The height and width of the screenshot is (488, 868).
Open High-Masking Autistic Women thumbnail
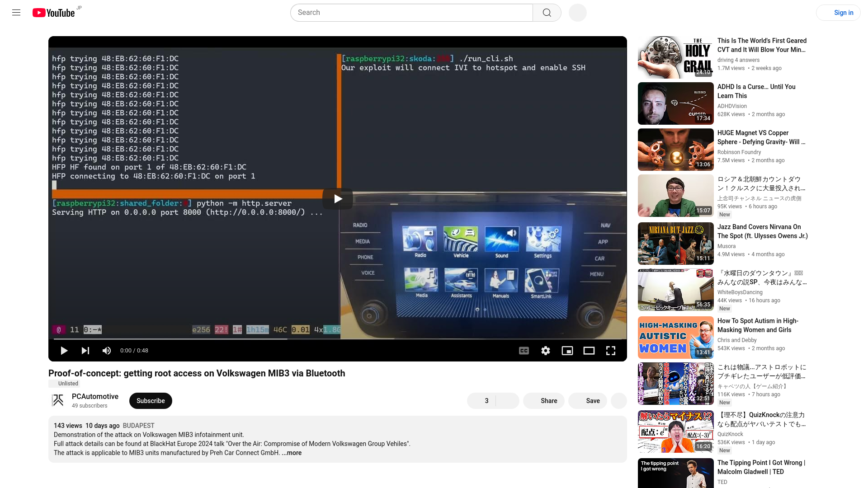tap(676, 338)
